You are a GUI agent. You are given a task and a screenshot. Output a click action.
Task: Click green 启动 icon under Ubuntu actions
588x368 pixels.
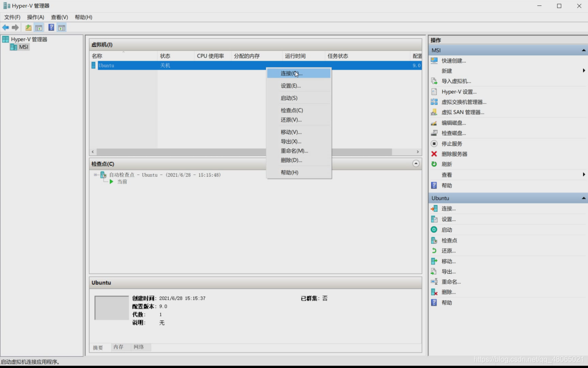(x=434, y=230)
